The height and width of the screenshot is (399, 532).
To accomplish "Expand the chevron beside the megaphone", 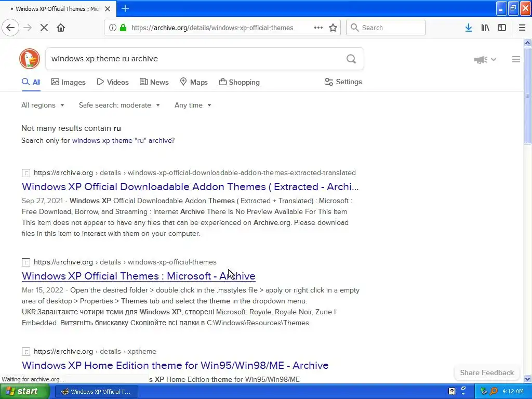I will [494, 59].
